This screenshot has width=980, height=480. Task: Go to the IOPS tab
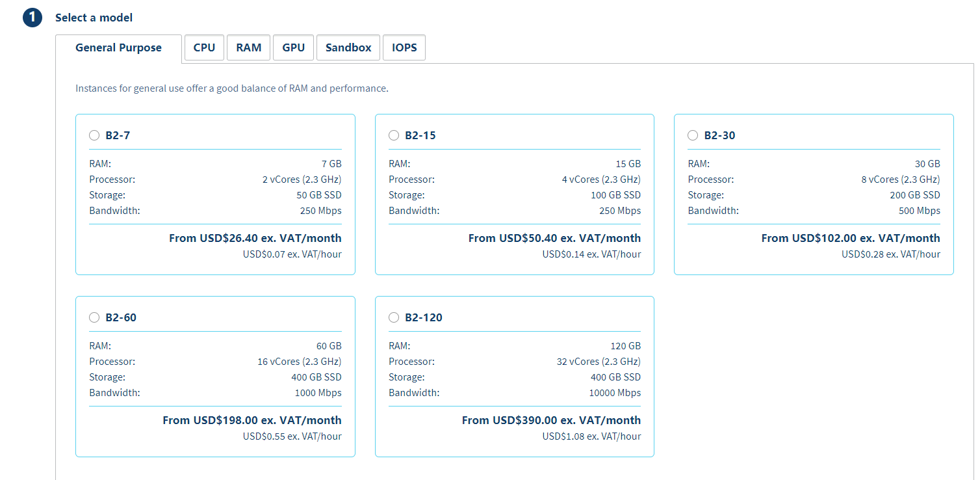point(404,47)
